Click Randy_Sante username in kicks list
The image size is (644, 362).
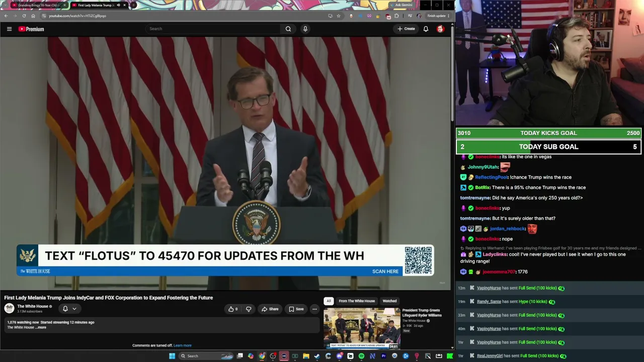[x=489, y=302]
